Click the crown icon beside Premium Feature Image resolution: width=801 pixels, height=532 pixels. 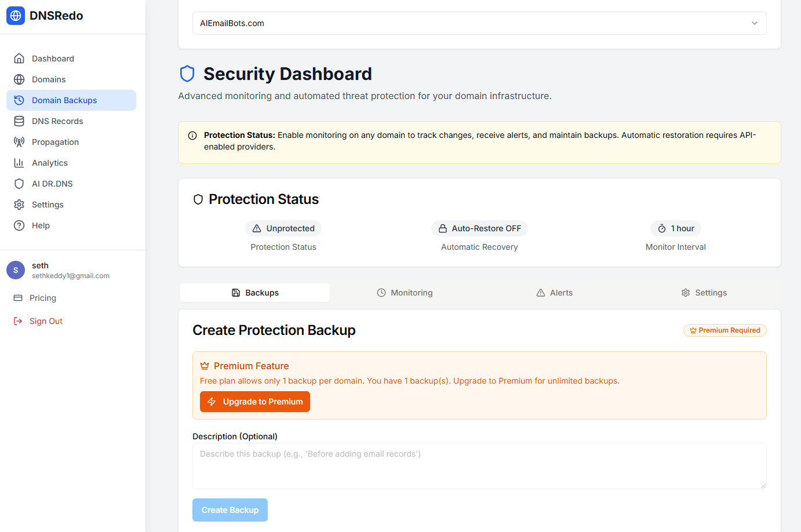(205, 366)
